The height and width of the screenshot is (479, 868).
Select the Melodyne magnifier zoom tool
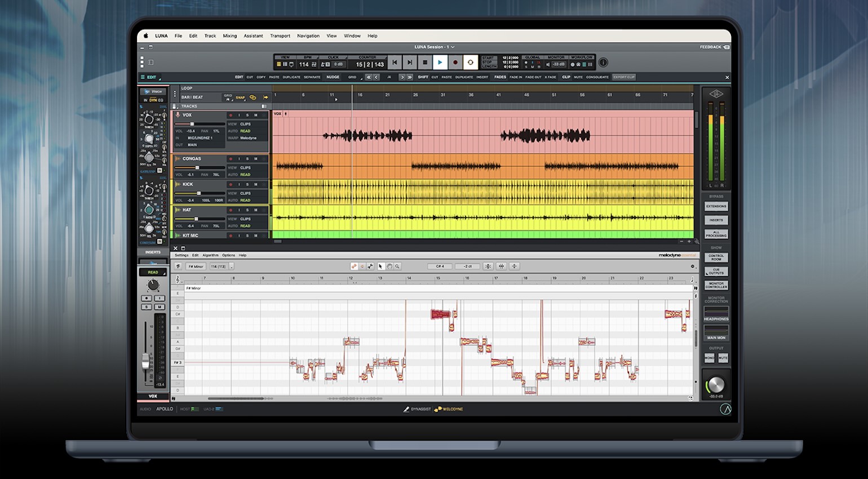pyautogui.click(x=397, y=267)
